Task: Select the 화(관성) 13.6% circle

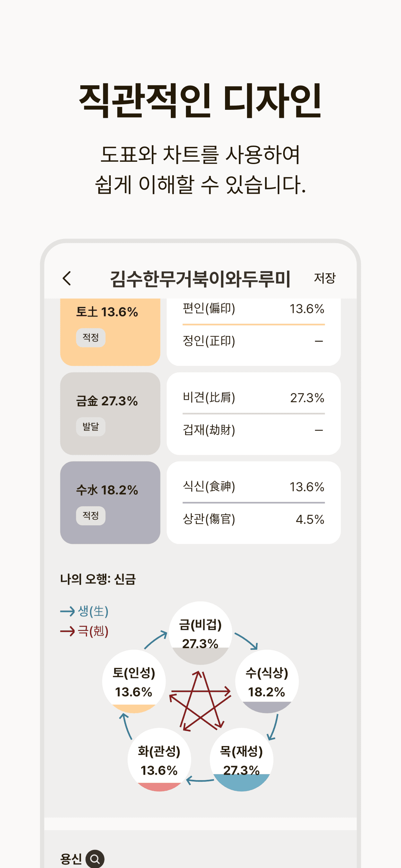Action: click(159, 759)
